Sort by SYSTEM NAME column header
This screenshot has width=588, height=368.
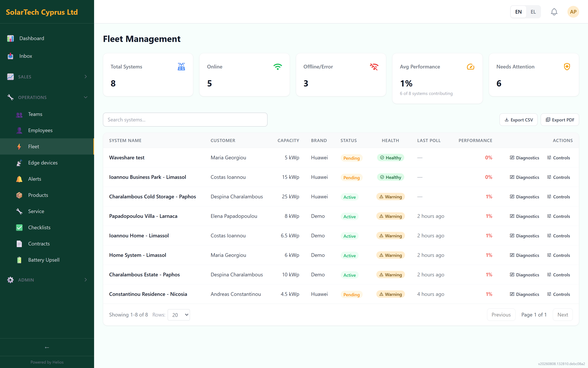(125, 140)
